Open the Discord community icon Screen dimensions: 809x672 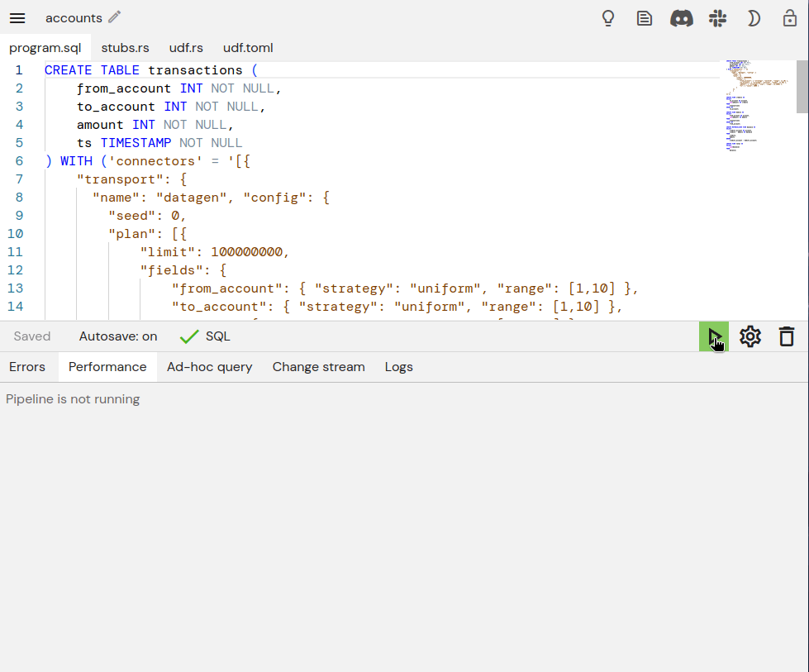(x=681, y=18)
